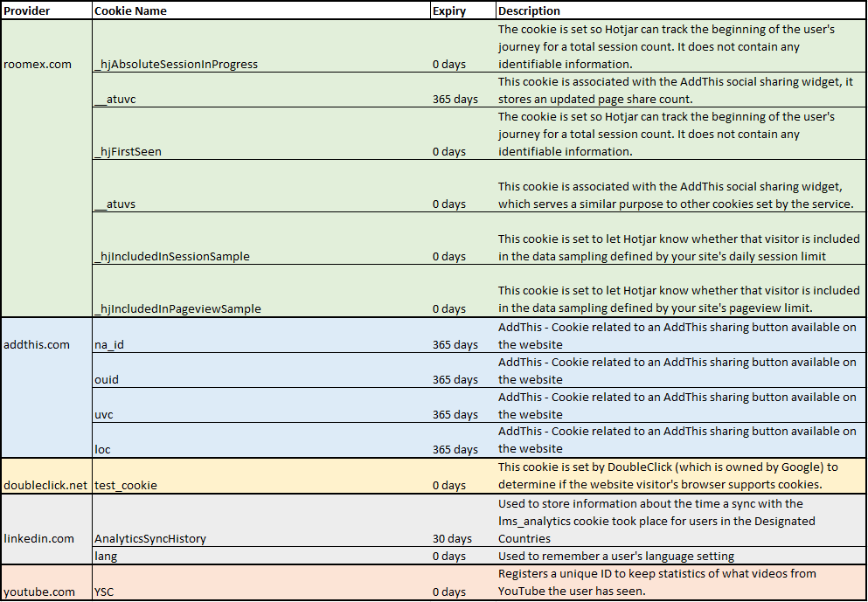Click the 365 days expiry for uvc
868x602 pixels.
coord(463,405)
